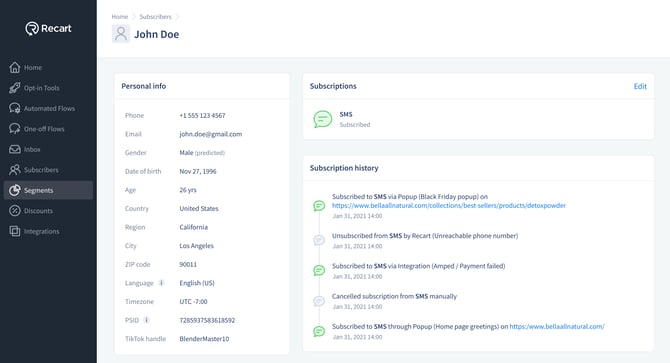Image resolution: width=670 pixels, height=363 pixels.
Task: Click the Cancelled subscription from SMS manually entry
Action: pos(394,296)
